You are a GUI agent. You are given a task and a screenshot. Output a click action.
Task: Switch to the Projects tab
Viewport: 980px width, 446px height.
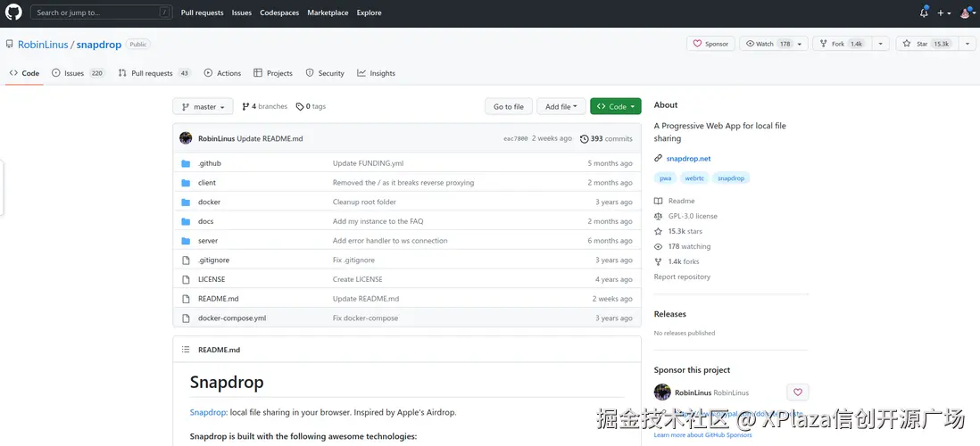(x=273, y=73)
